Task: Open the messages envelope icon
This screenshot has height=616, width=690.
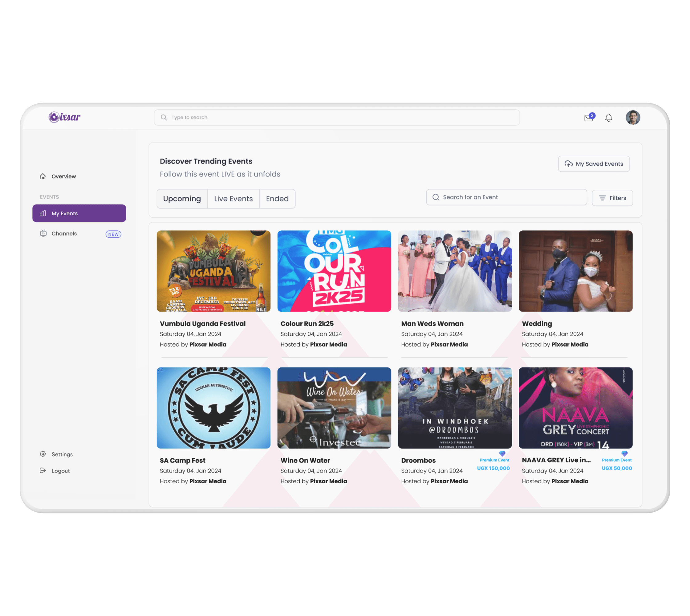Action: (588, 118)
